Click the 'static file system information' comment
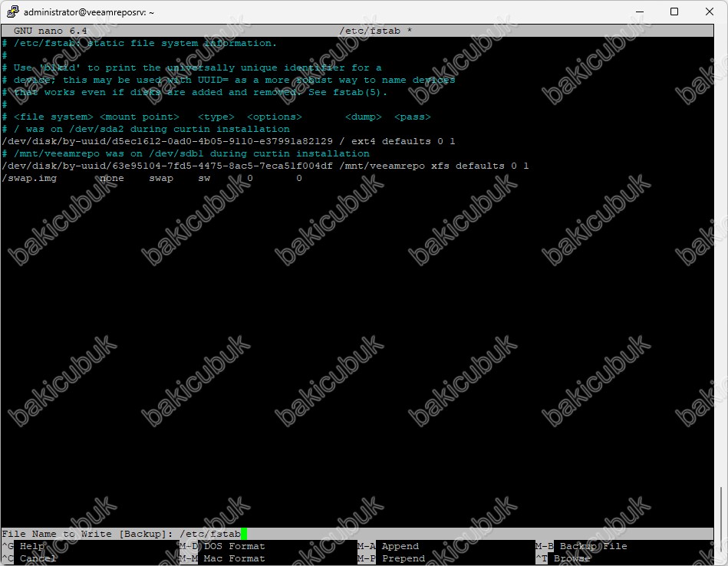728x566 pixels. coord(140,43)
